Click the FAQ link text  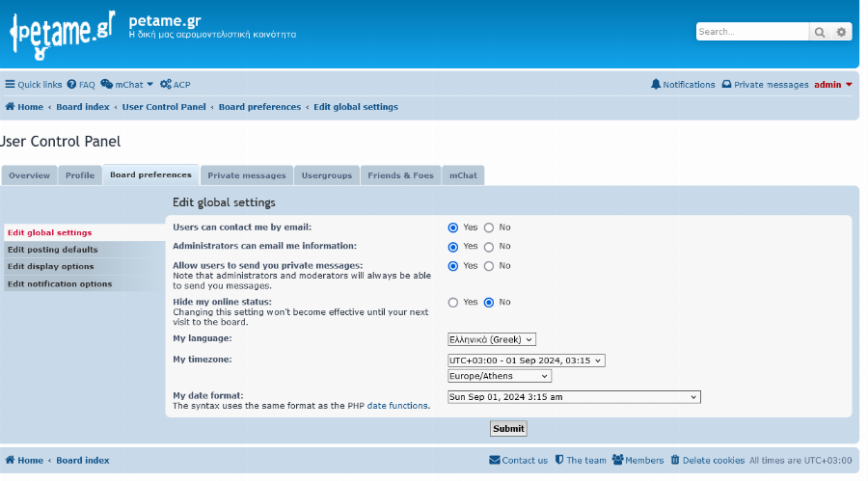pos(87,85)
